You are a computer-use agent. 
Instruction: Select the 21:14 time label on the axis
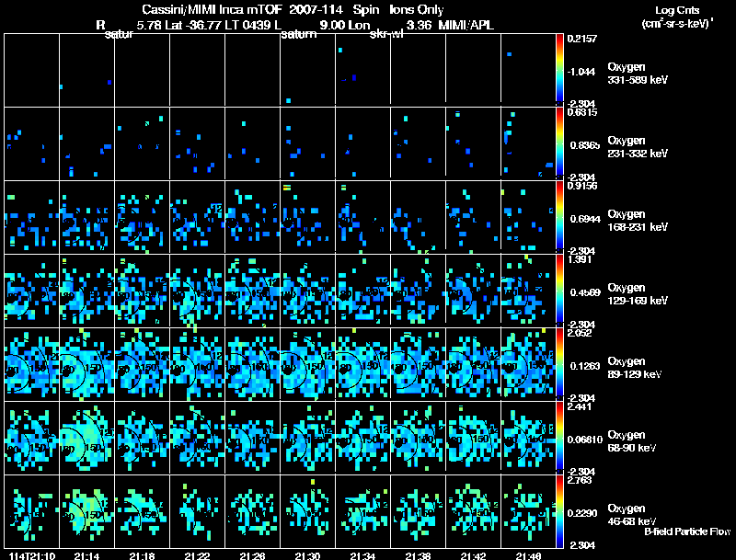coord(87,555)
